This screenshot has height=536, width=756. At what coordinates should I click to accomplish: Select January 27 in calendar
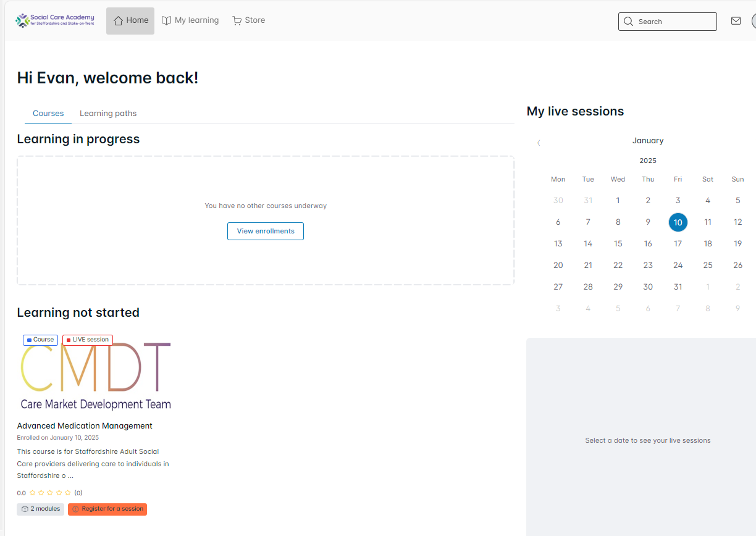click(x=558, y=287)
